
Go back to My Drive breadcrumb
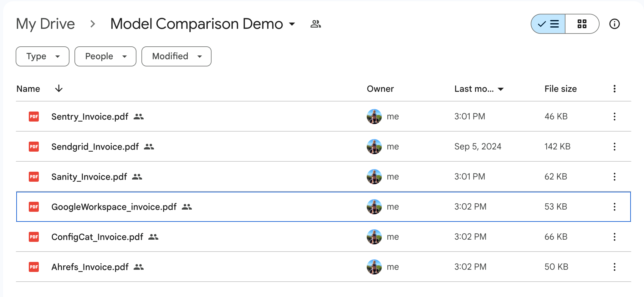coord(46,24)
